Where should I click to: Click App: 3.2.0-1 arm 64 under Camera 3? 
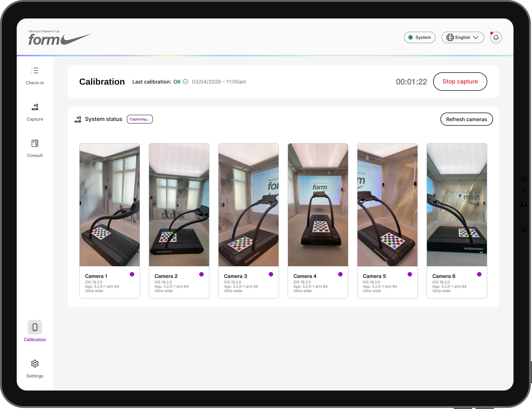pos(241,286)
